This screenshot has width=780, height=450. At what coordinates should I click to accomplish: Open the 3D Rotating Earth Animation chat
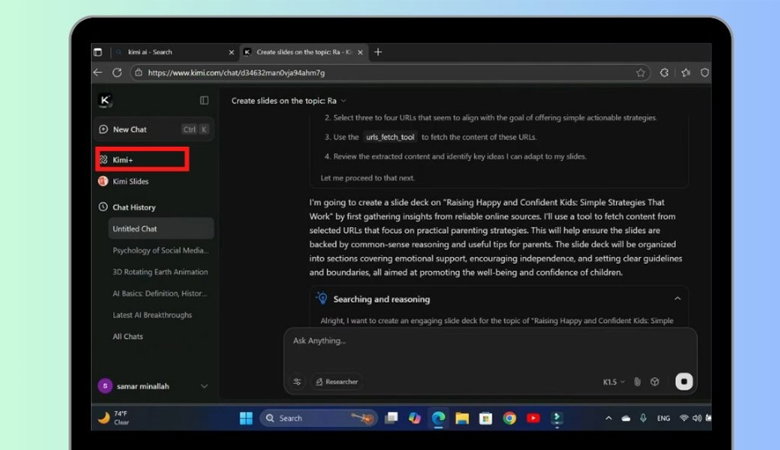[x=160, y=271]
